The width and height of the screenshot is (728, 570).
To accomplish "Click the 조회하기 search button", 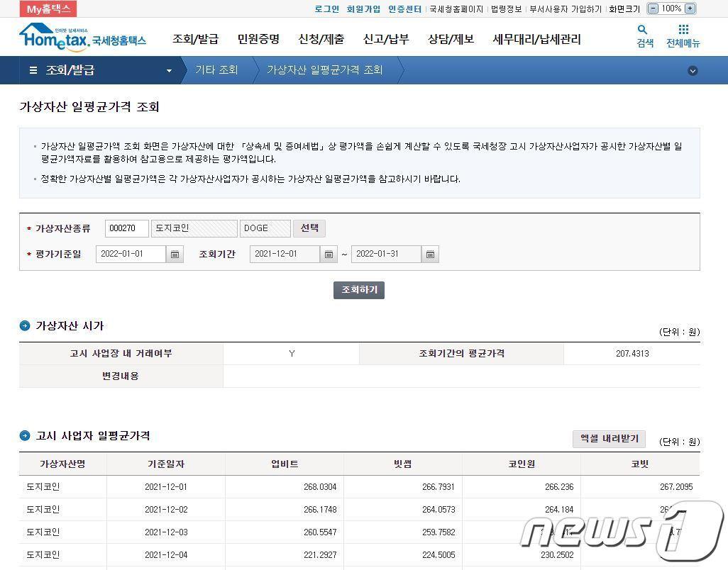I will click(x=359, y=290).
